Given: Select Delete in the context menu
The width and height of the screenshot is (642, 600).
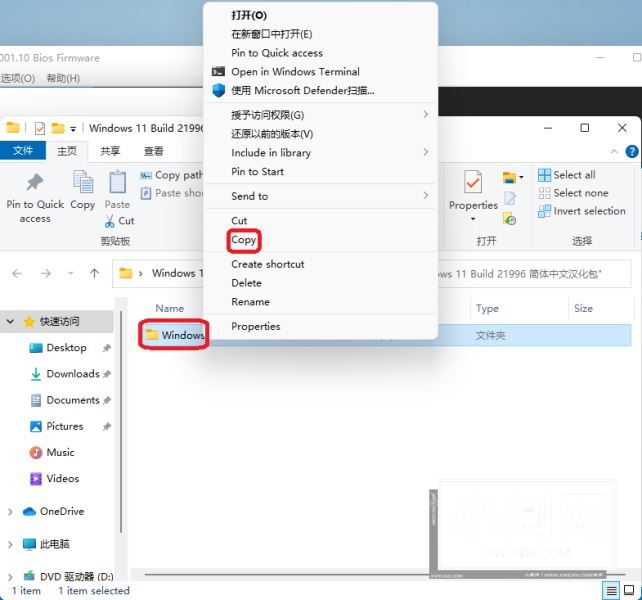Looking at the screenshot, I should [321, 283].
